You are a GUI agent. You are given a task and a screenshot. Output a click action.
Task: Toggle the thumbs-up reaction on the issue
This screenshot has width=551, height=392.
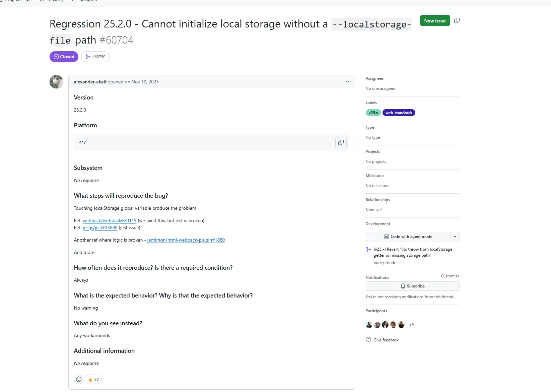point(93,379)
